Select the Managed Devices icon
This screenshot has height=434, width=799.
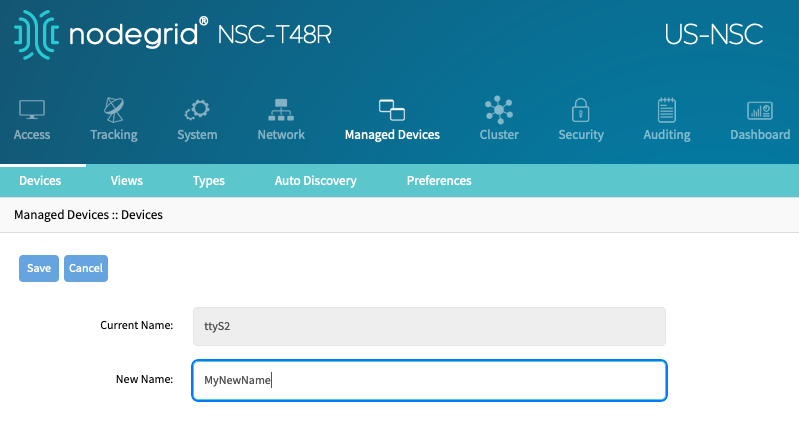[x=392, y=110]
